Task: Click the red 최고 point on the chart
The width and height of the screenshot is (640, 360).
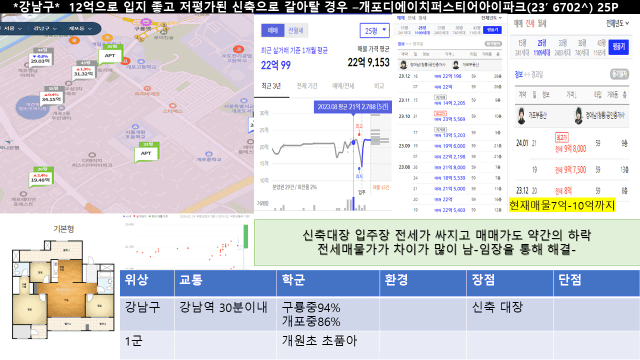Action: click(359, 133)
